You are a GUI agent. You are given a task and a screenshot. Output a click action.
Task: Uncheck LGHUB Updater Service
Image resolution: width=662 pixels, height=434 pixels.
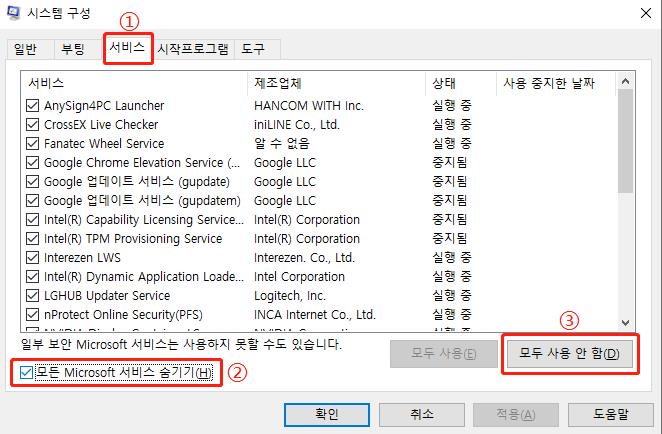tap(33, 296)
